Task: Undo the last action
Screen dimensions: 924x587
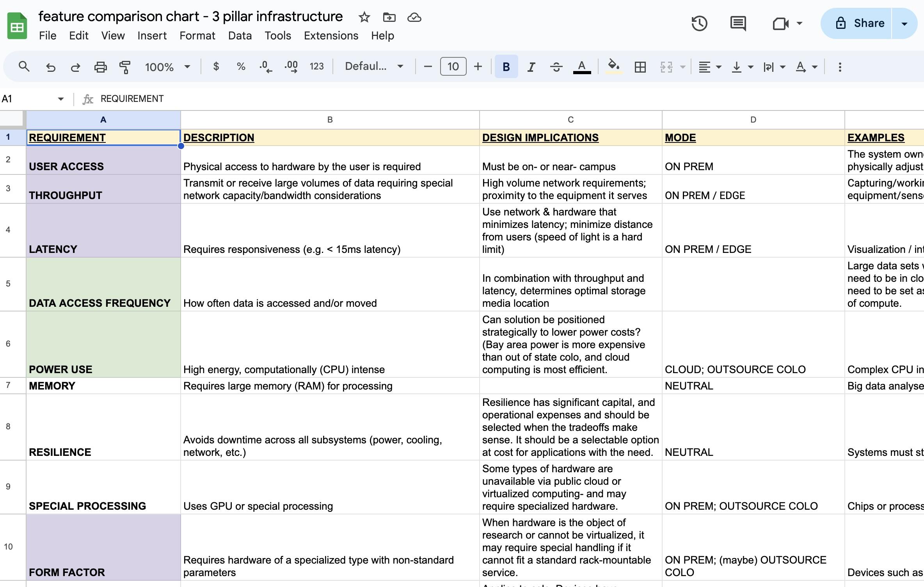Action: 51,66
